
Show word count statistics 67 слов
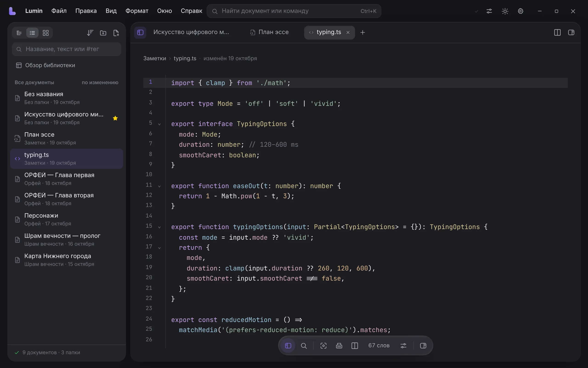379,346
